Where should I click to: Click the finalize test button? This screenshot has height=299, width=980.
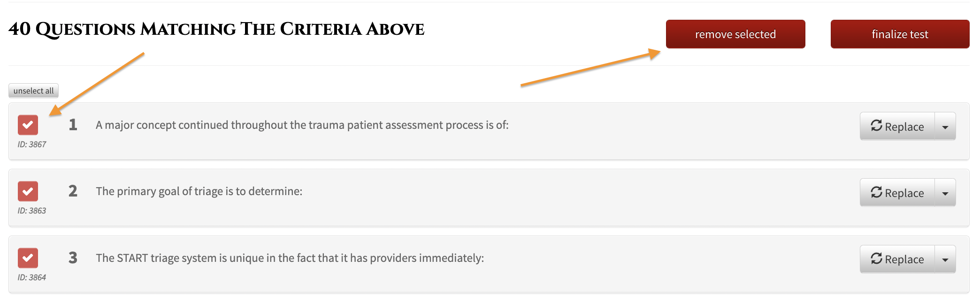[900, 34]
